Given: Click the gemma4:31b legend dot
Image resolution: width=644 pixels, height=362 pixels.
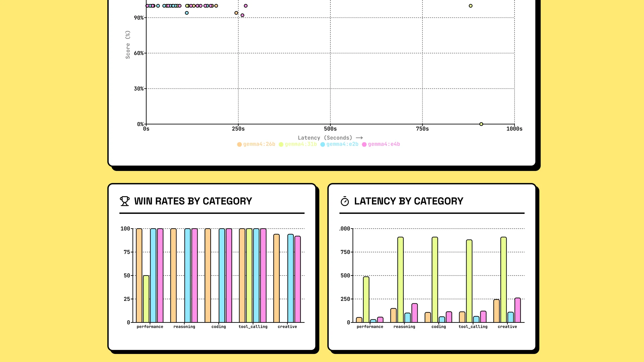Looking at the screenshot, I should point(281,144).
